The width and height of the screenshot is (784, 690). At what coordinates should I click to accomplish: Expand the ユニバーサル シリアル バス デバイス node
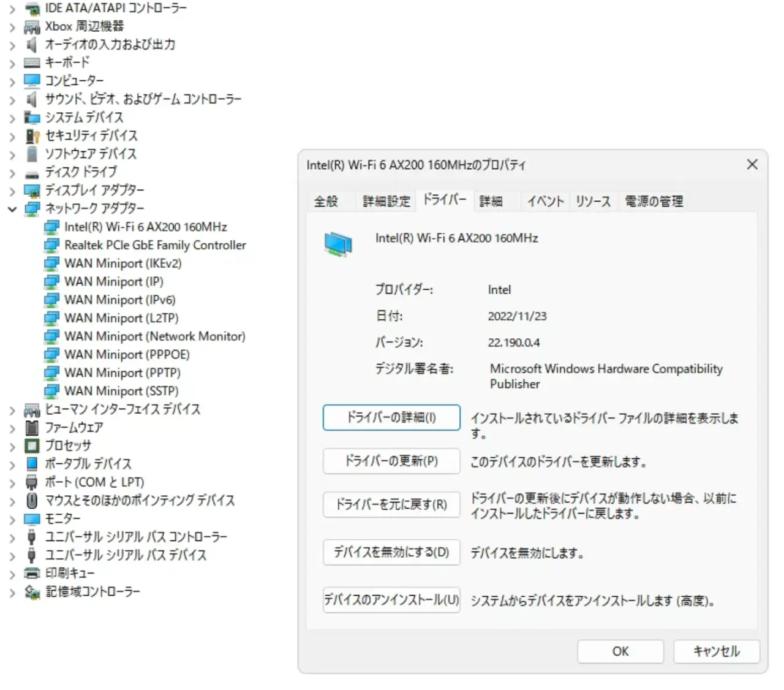(x=12, y=555)
